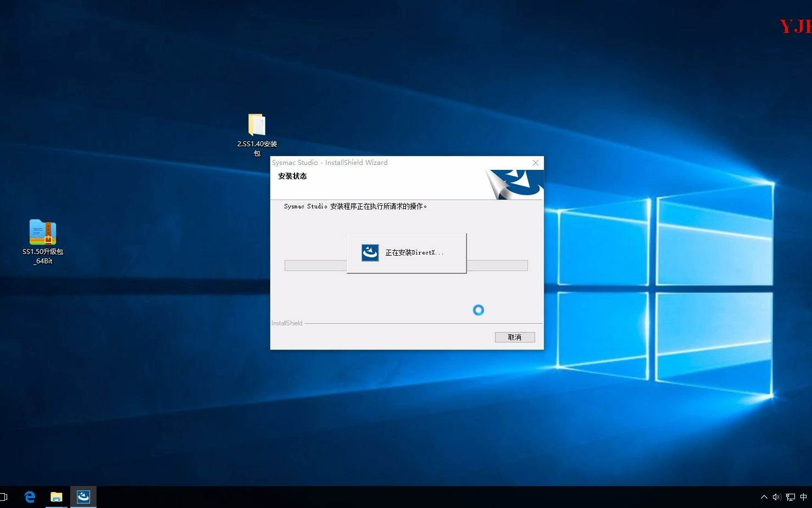Image resolution: width=812 pixels, height=508 pixels.
Task: Click the Sysmac Studio 安装程序正在执行 message
Action: (x=355, y=207)
